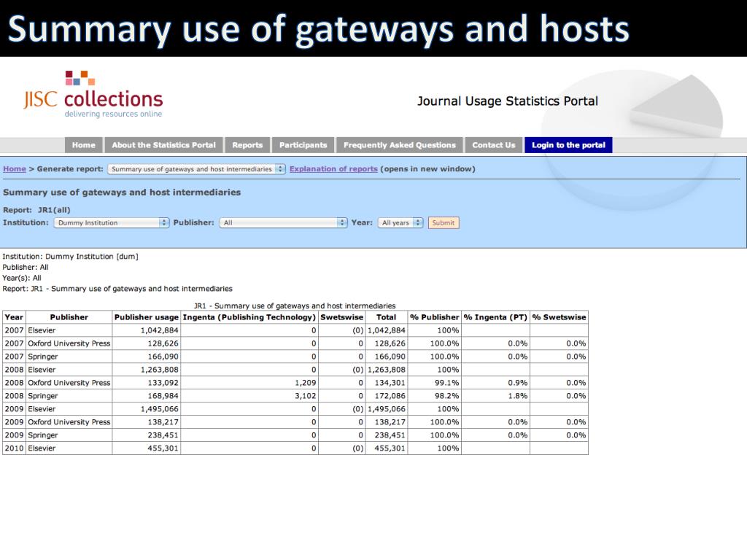Expand the Institution dropdown

click(x=112, y=223)
